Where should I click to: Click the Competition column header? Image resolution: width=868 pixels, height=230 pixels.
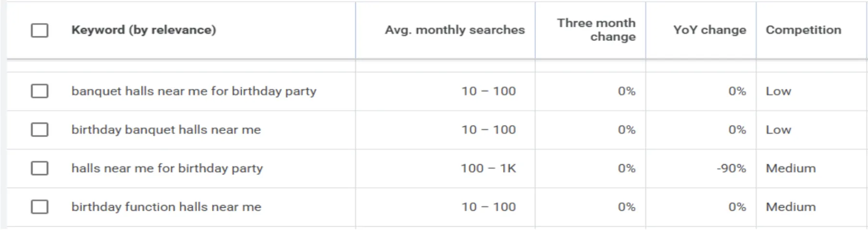click(803, 30)
